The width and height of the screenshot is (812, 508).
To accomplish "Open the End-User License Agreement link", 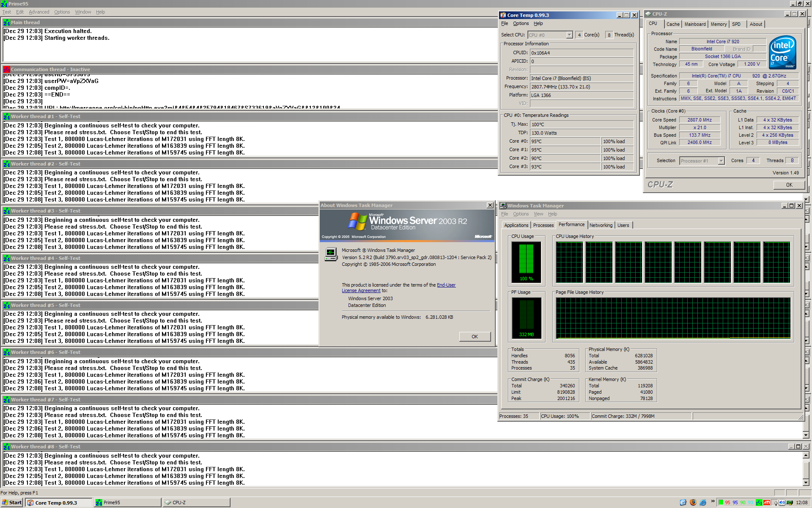I will [x=399, y=288].
